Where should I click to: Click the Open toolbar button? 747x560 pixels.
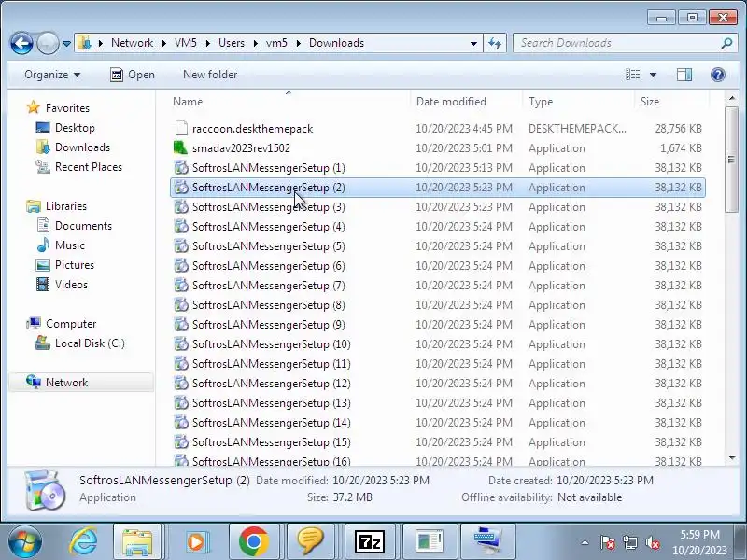pos(133,75)
